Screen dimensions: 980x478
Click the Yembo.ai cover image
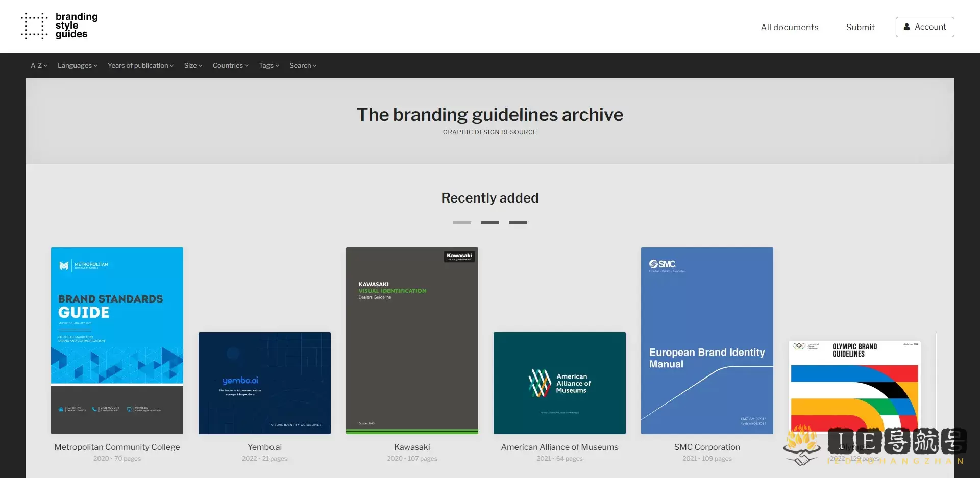pyautogui.click(x=264, y=383)
